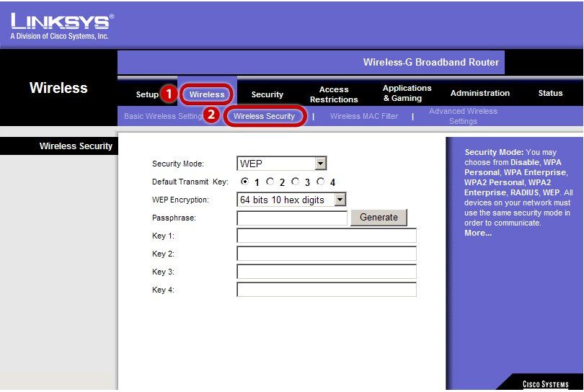
Task: Focus the Key 2 field
Action: pyautogui.click(x=327, y=254)
